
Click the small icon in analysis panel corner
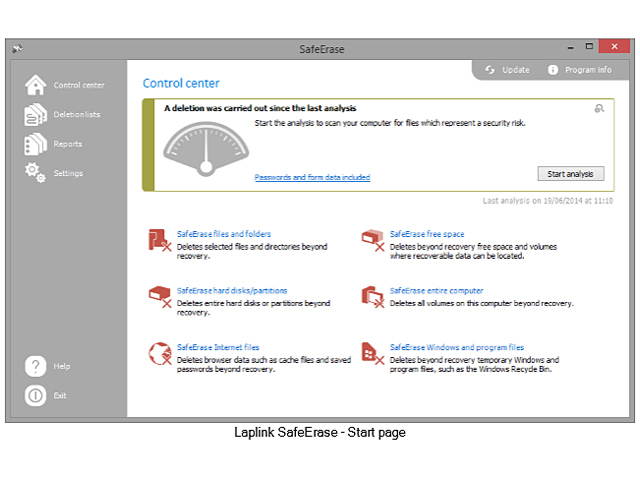(x=599, y=108)
